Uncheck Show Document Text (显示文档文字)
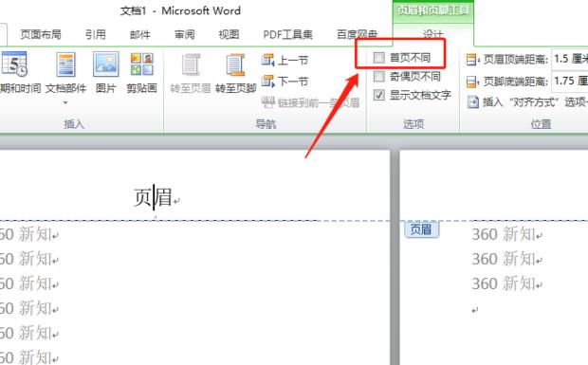This screenshot has height=365, width=588. pos(379,95)
